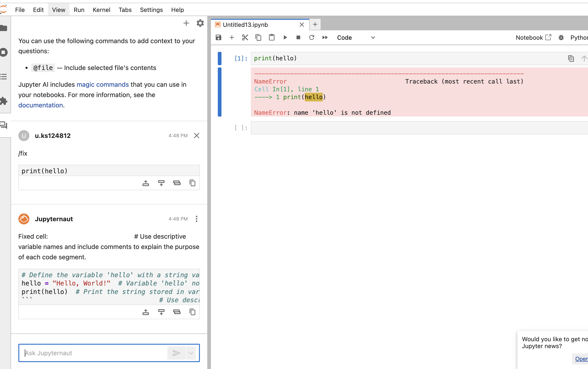Collapse the first cell input with blue bar

pos(219,58)
